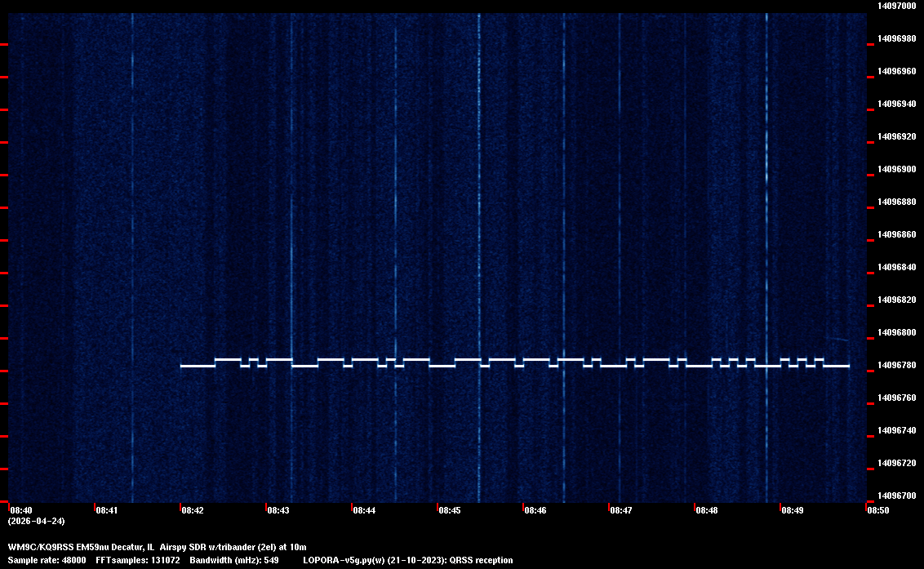
Task: Click the Bandwidth (mHz): 549 text
Action: click(x=233, y=560)
